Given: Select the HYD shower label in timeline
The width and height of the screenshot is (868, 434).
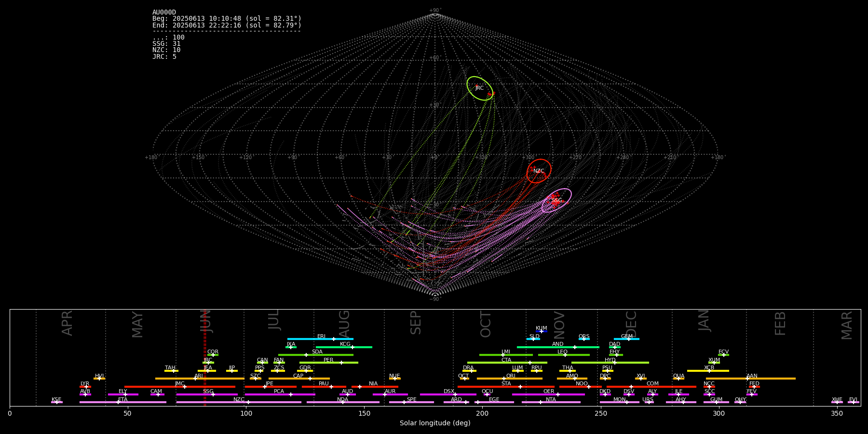Looking at the screenshot, I should click(610, 360).
